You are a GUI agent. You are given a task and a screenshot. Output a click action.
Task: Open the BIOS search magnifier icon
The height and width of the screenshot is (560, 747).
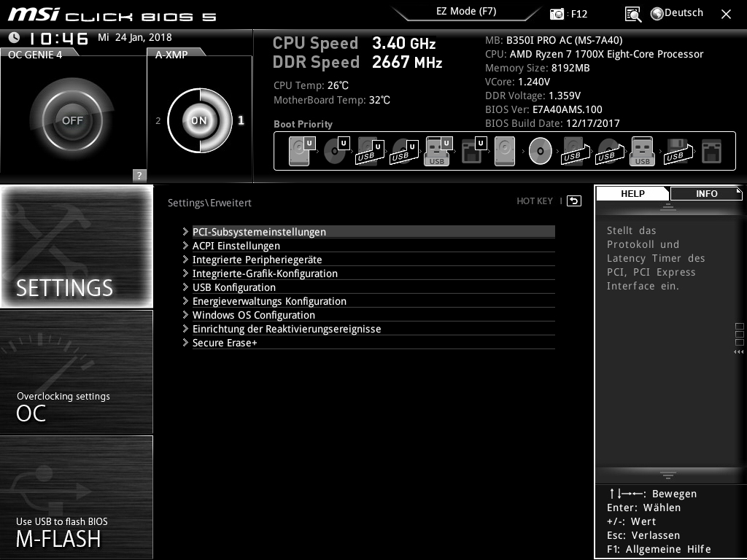coord(632,15)
